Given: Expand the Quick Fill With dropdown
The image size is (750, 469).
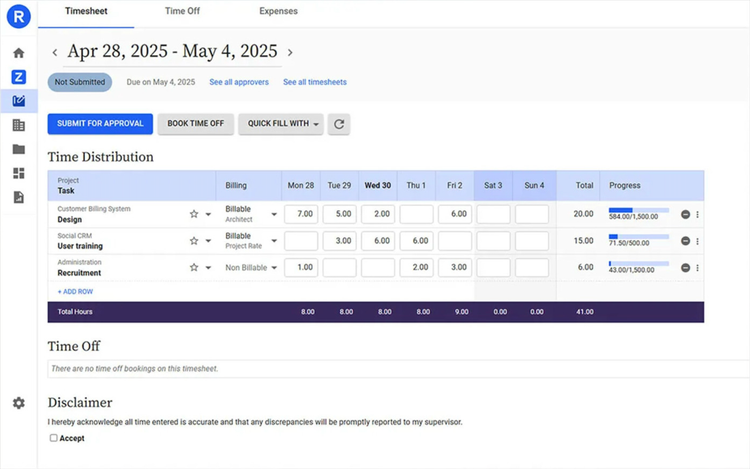Looking at the screenshot, I should coord(284,124).
